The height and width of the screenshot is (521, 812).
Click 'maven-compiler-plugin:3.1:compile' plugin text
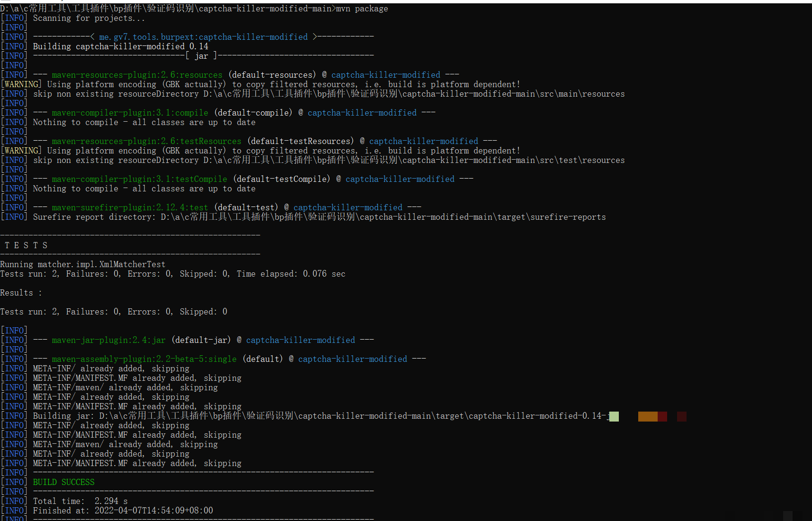tap(130, 113)
